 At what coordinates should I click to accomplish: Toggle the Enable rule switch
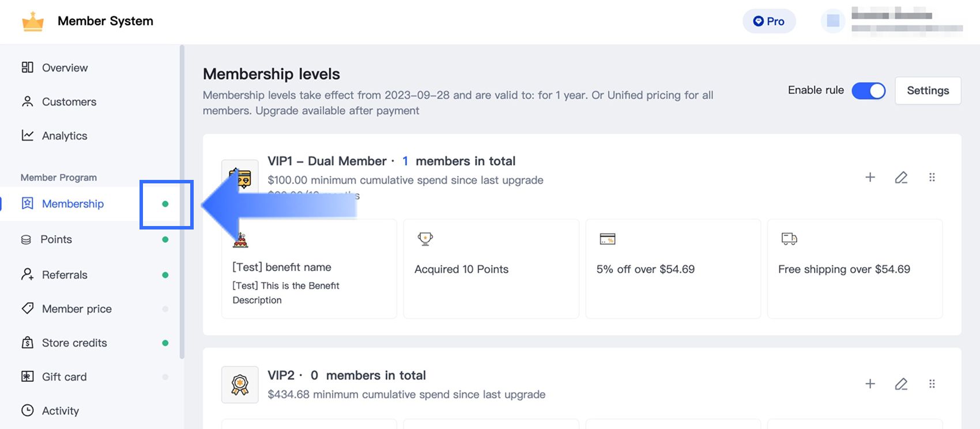tap(868, 91)
